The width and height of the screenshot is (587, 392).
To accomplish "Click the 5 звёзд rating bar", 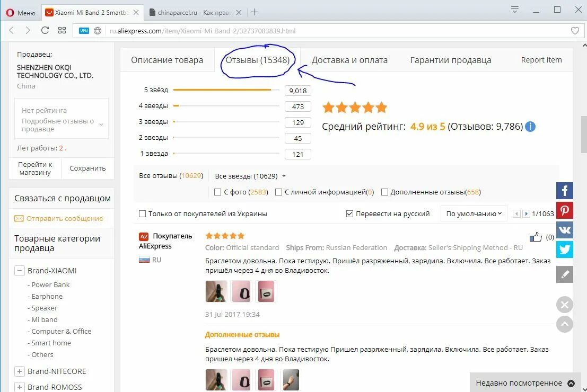I will (x=226, y=90).
